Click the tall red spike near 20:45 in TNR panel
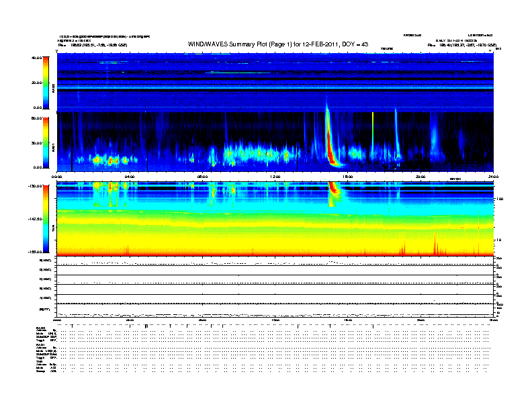Viewport: 532px width, 411px height. (435, 244)
